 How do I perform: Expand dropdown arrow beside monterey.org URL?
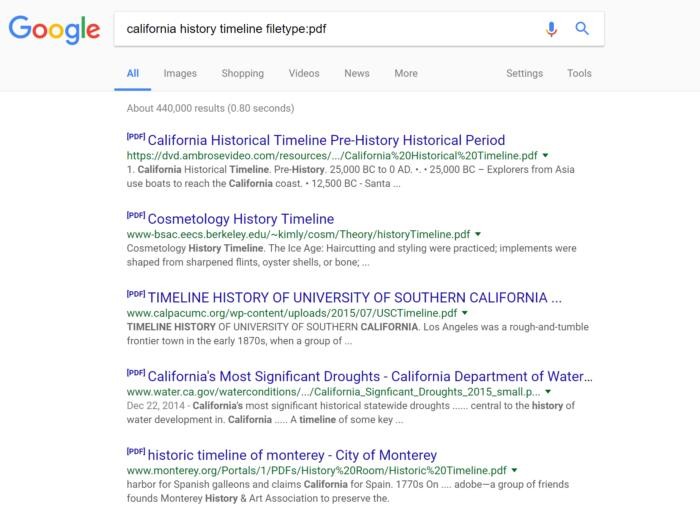point(515,470)
